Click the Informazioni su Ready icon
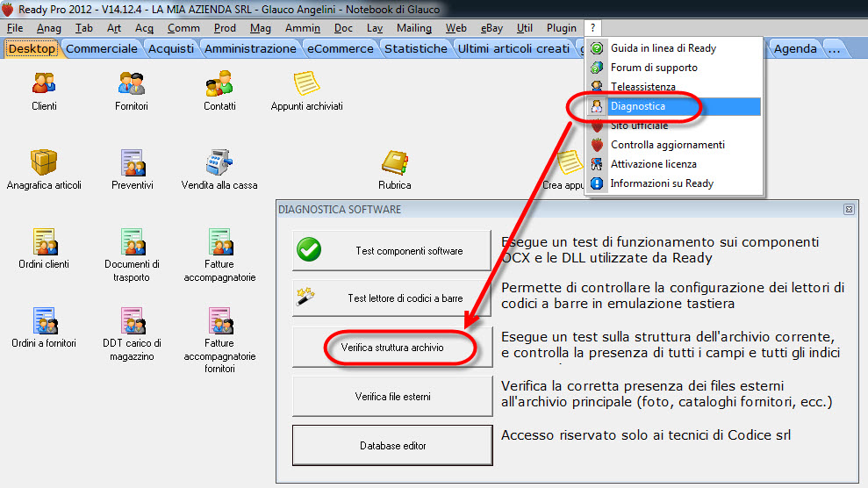The height and width of the screenshot is (488, 868). click(x=597, y=183)
